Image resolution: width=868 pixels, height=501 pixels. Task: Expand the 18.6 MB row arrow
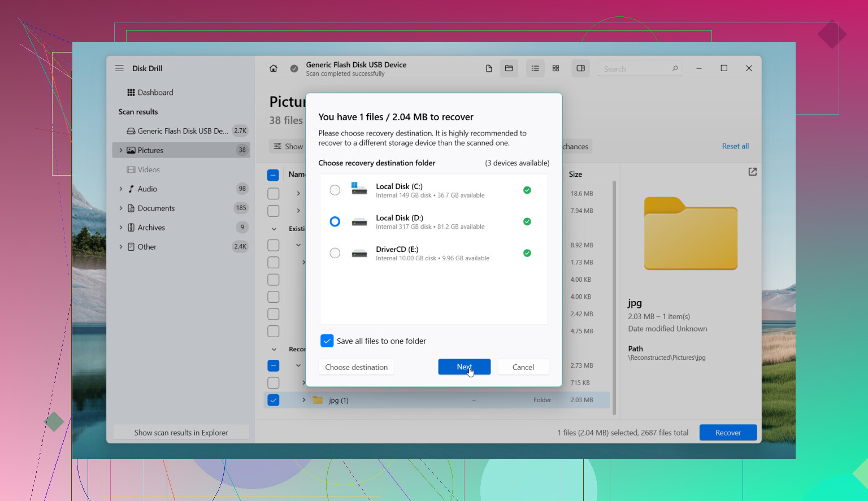298,194
